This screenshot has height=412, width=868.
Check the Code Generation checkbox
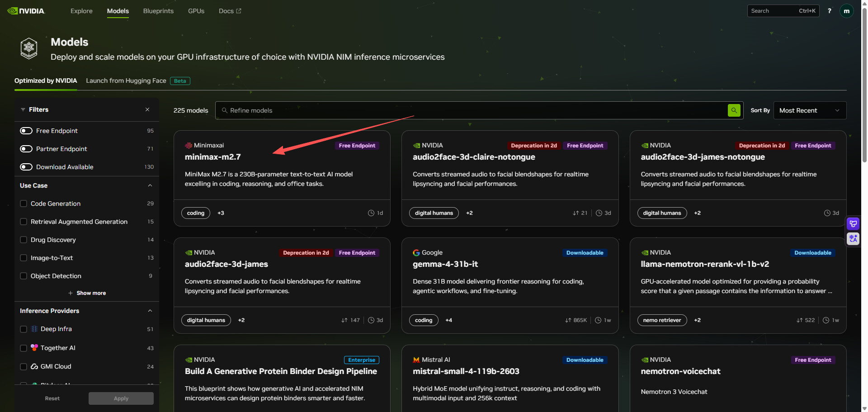(x=24, y=204)
